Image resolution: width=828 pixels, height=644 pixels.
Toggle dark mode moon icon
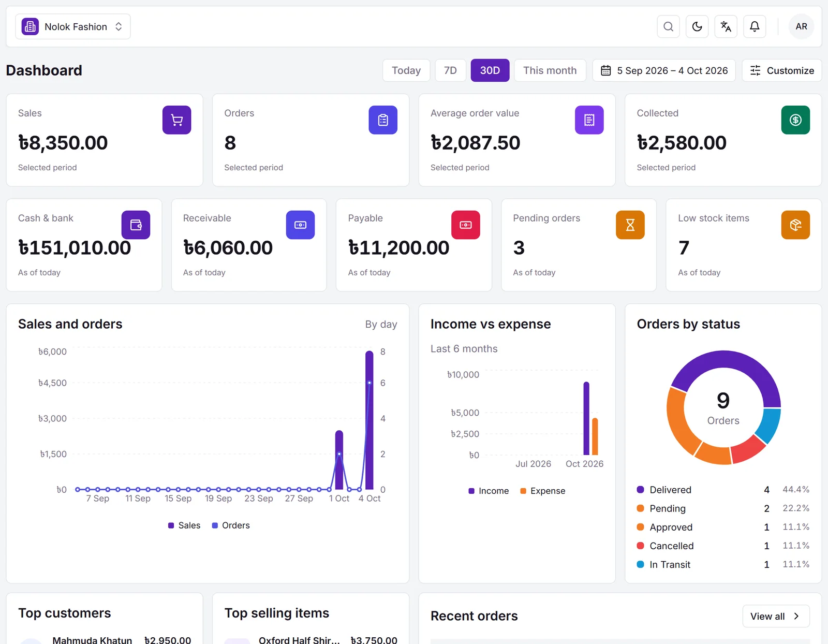click(x=697, y=26)
